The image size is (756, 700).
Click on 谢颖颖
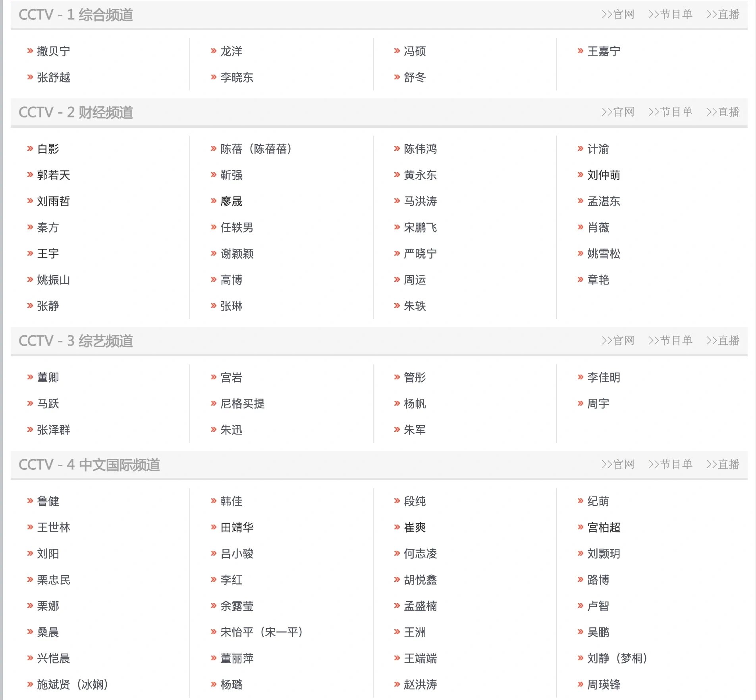(x=237, y=254)
